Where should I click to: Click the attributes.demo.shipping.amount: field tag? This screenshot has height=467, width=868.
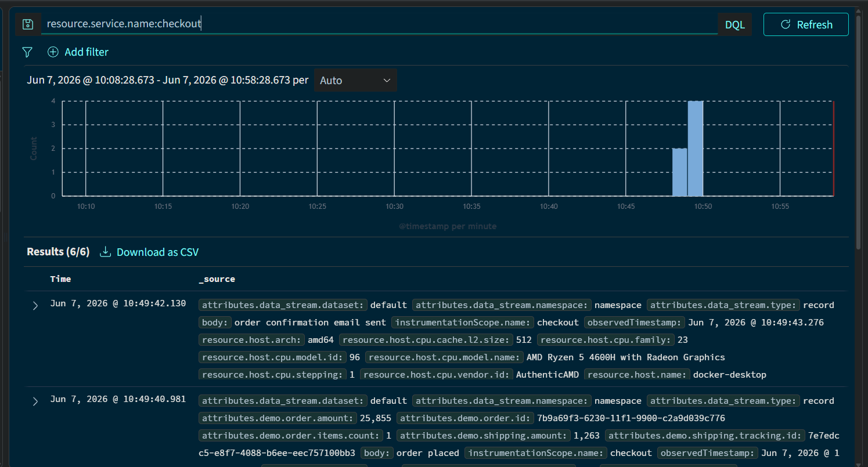pos(484,435)
